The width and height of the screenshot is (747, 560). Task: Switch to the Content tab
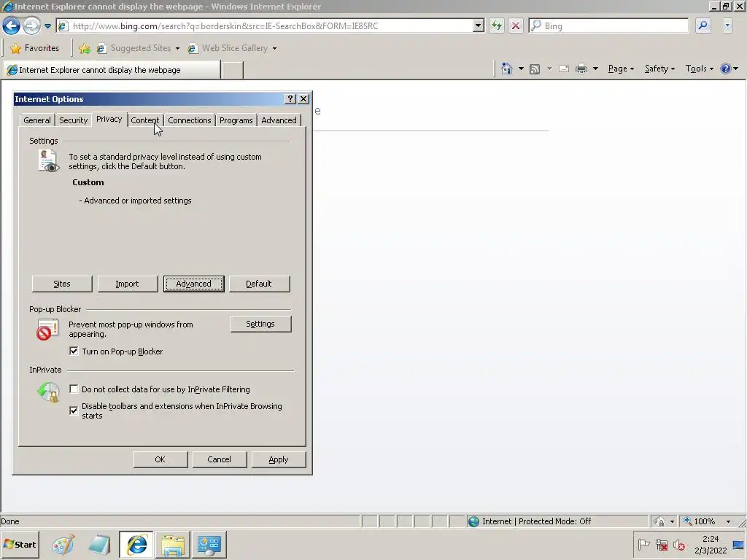(x=145, y=120)
